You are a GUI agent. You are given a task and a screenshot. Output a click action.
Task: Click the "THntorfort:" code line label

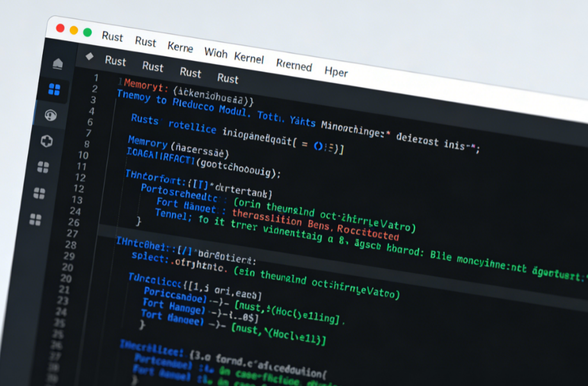[155, 178]
